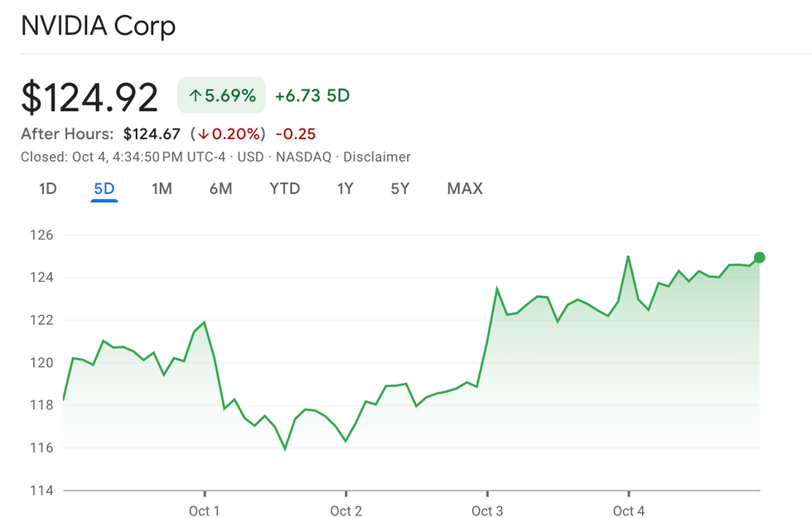
Task: Click the Oct 3 axis label
Action: coord(487,511)
